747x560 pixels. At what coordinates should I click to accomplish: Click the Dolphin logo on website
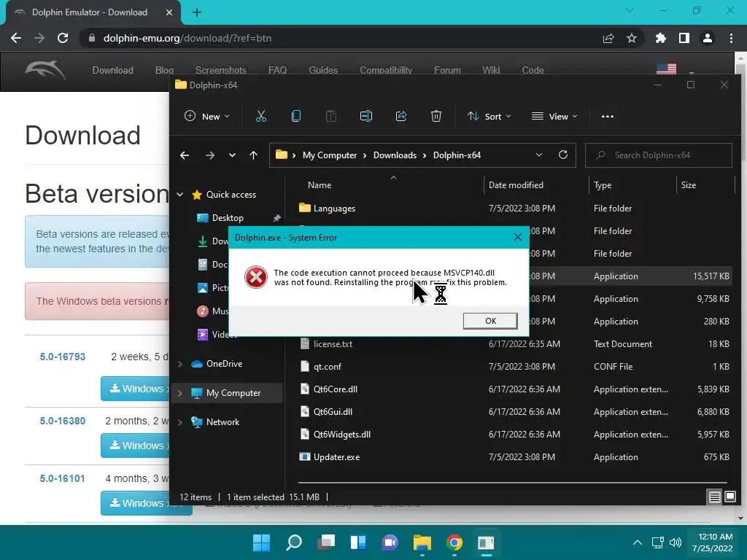45,71
